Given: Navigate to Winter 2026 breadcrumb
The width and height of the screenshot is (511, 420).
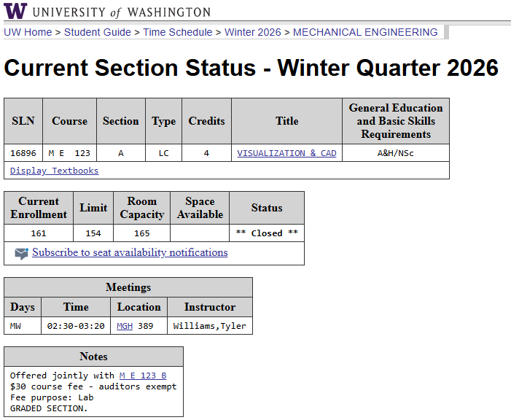Looking at the screenshot, I should (x=252, y=32).
